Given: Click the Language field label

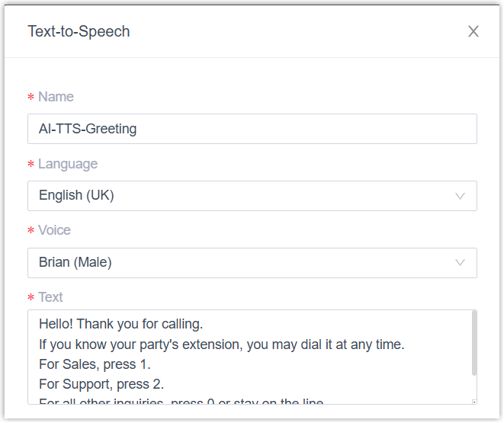Looking at the screenshot, I should click(x=68, y=164).
